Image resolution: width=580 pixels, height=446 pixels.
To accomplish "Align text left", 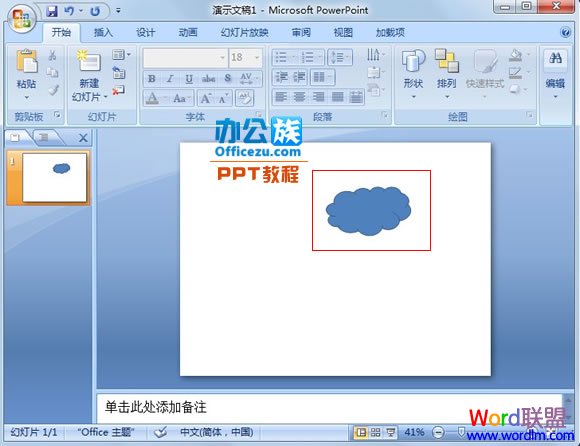I will click(x=281, y=97).
